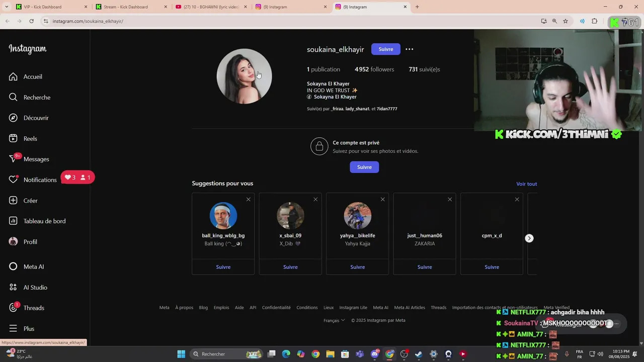Viewport: 644px width, 362px height.
Task: Open Windows Start menu
Action: tap(181, 354)
